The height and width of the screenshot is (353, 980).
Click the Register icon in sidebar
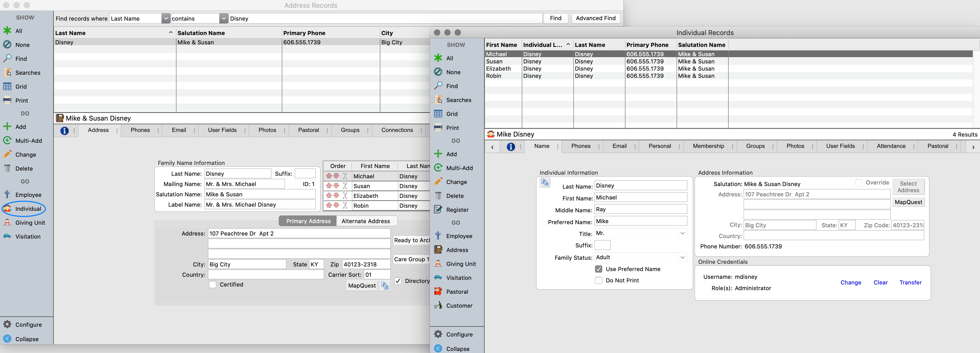tap(438, 209)
